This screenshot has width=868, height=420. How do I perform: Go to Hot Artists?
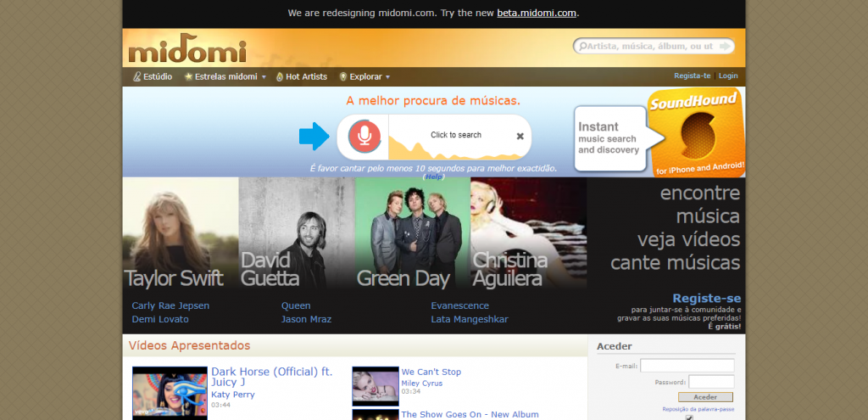click(x=306, y=77)
